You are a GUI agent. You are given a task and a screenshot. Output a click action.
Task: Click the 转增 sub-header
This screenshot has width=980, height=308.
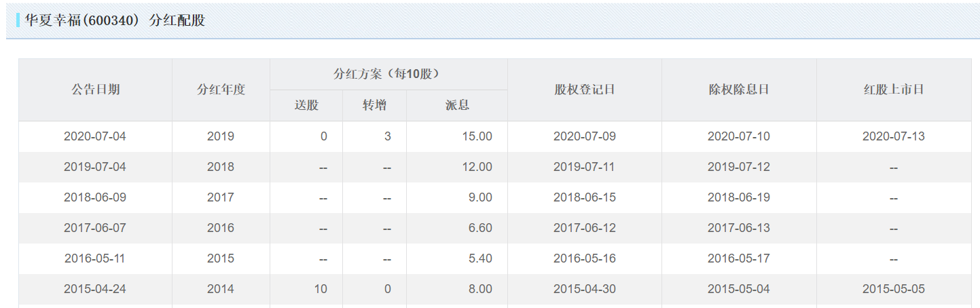click(x=374, y=105)
